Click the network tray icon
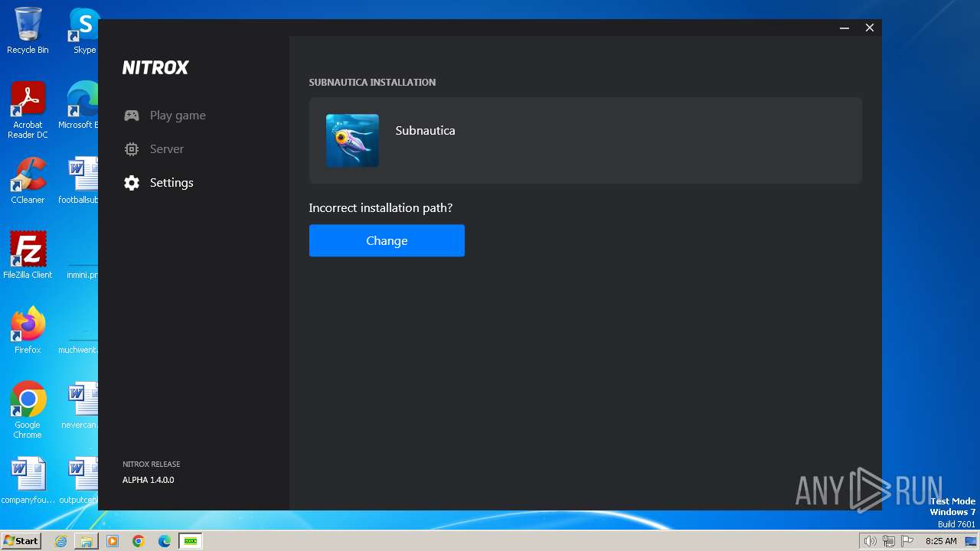Screen dimensions: 980x551 click(889, 541)
